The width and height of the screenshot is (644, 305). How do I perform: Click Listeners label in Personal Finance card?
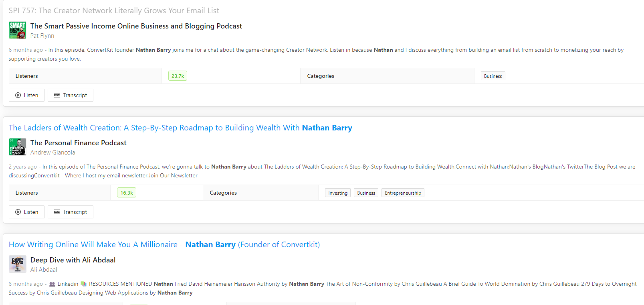point(27,193)
